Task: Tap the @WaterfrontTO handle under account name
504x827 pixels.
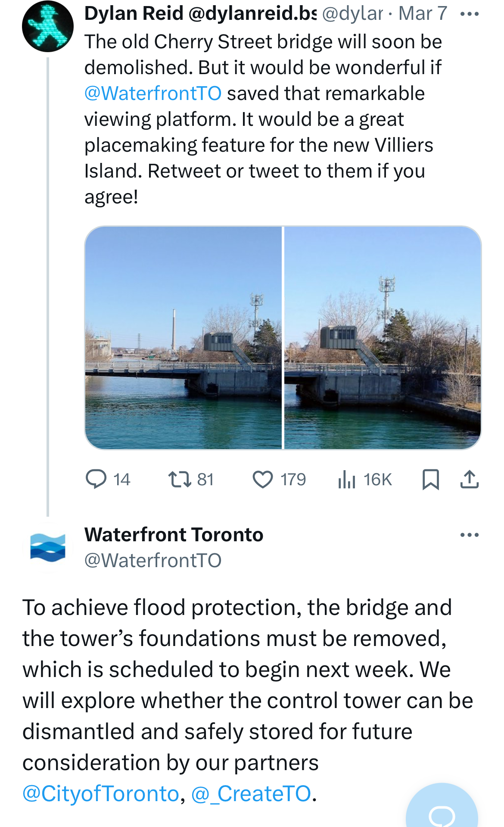Action: (x=153, y=561)
